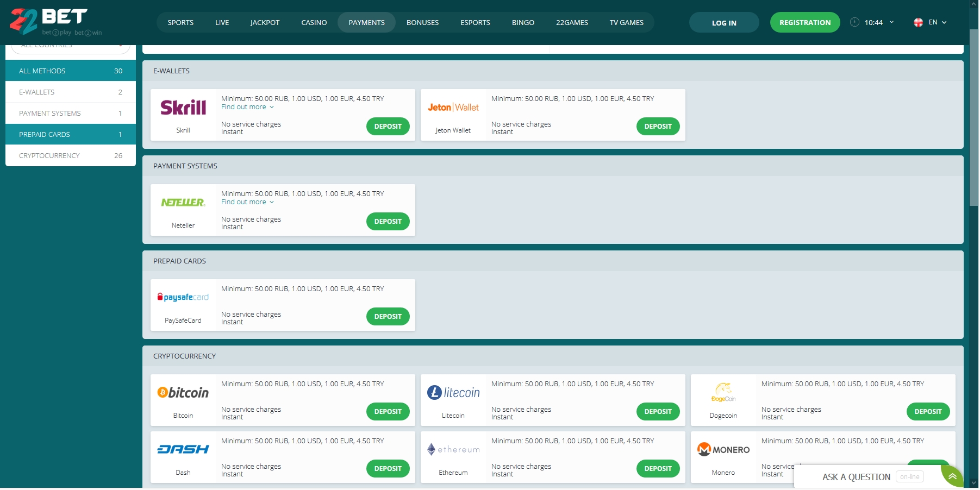Click DEPOSIT for Bitcoin
The width and height of the screenshot is (980, 490).
388,412
